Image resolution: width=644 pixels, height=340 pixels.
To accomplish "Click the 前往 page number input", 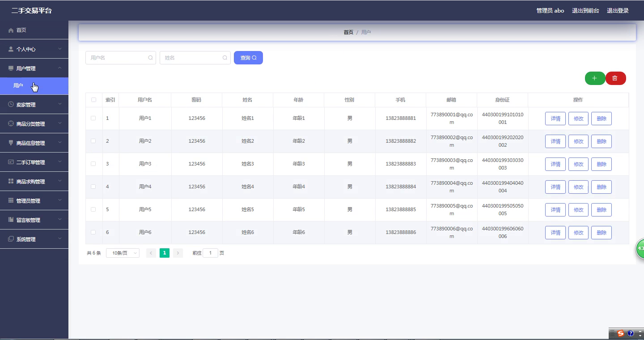I will [210, 253].
